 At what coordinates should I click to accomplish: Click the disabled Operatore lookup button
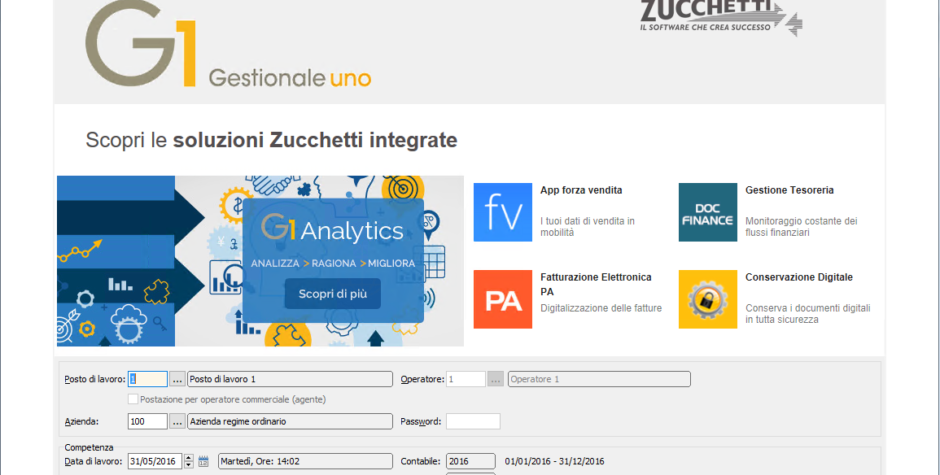[x=495, y=379]
